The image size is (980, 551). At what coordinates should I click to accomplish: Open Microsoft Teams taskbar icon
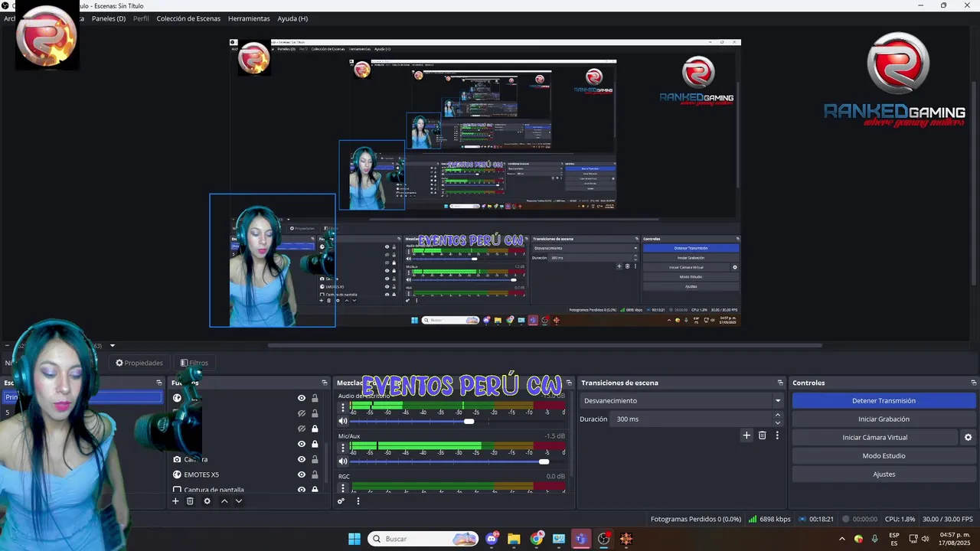click(x=581, y=539)
